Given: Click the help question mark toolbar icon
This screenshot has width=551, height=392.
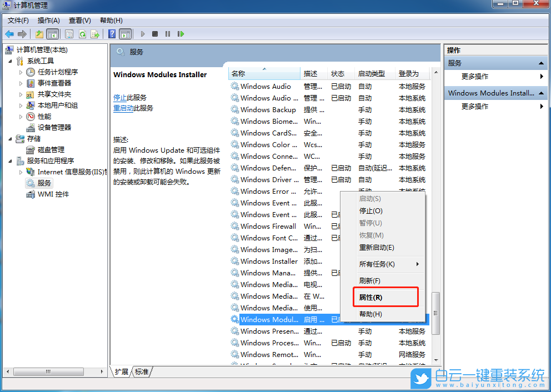Looking at the screenshot, I should 111,34.
